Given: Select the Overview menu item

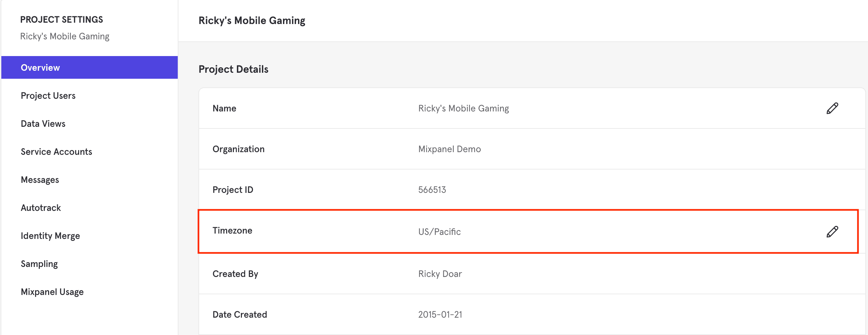Looking at the screenshot, I should (40, 68).
